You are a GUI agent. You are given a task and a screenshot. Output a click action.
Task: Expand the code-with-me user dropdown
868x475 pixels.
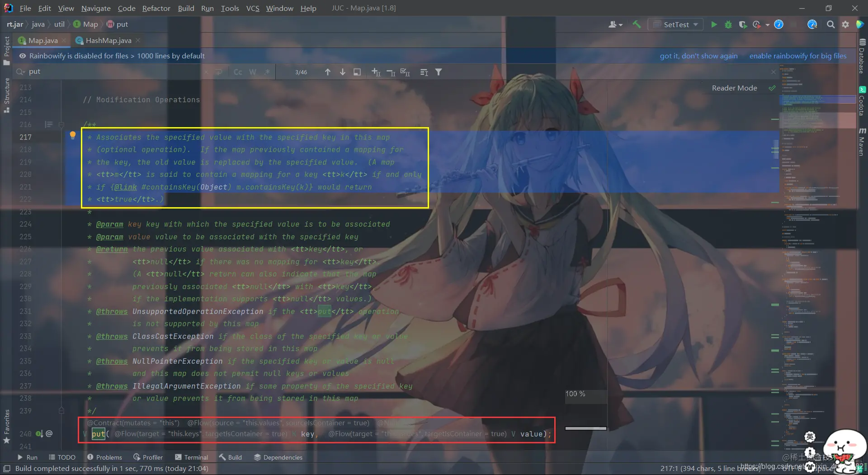click(616, 24)
